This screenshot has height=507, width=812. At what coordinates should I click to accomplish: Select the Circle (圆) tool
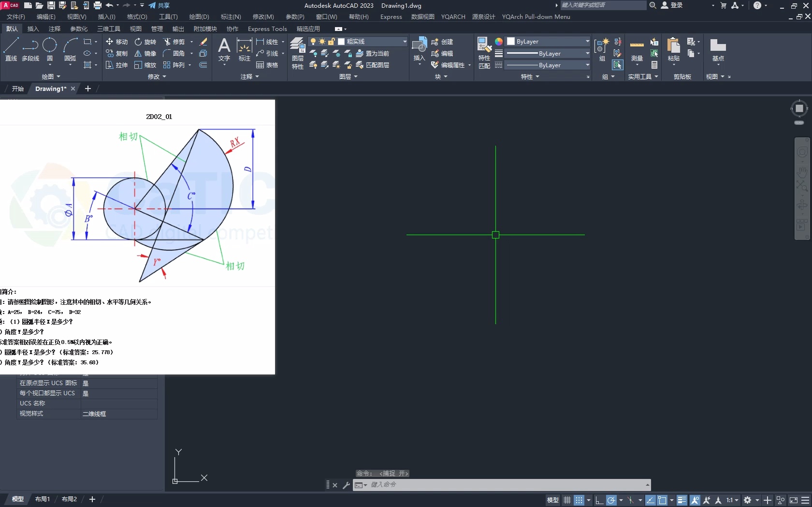pos(49,49)
